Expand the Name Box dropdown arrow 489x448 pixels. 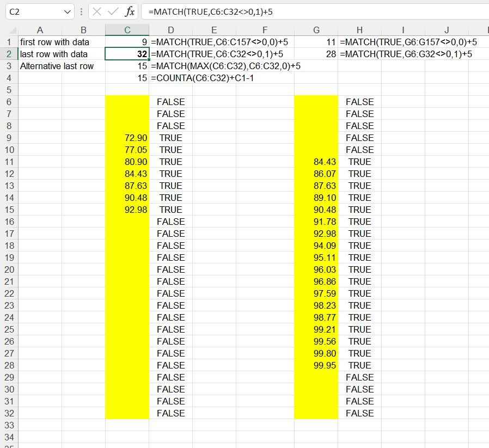[x=67, y=11]
